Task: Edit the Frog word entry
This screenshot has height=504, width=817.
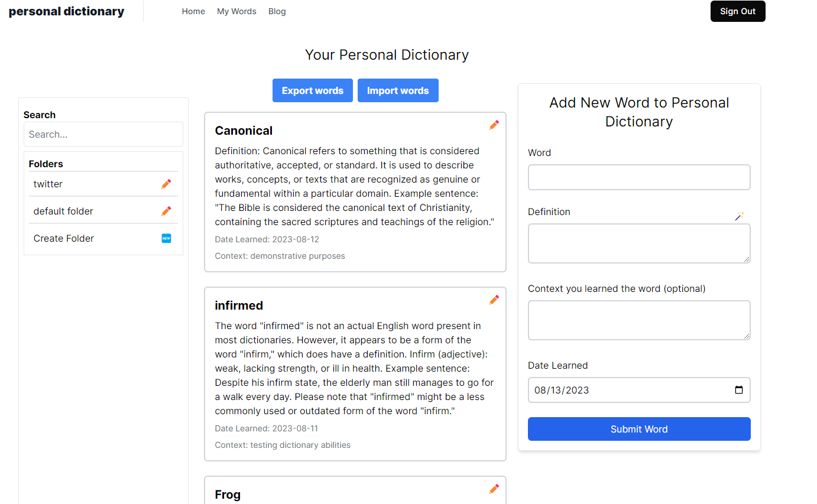Action: click(x=494, y=489)
